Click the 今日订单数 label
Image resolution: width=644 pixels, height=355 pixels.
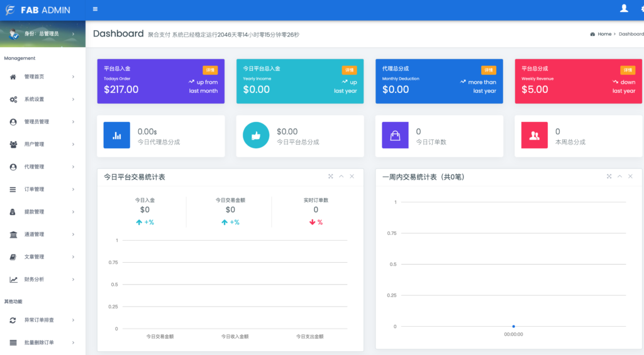pyautogui.click(x=431, y=142)
